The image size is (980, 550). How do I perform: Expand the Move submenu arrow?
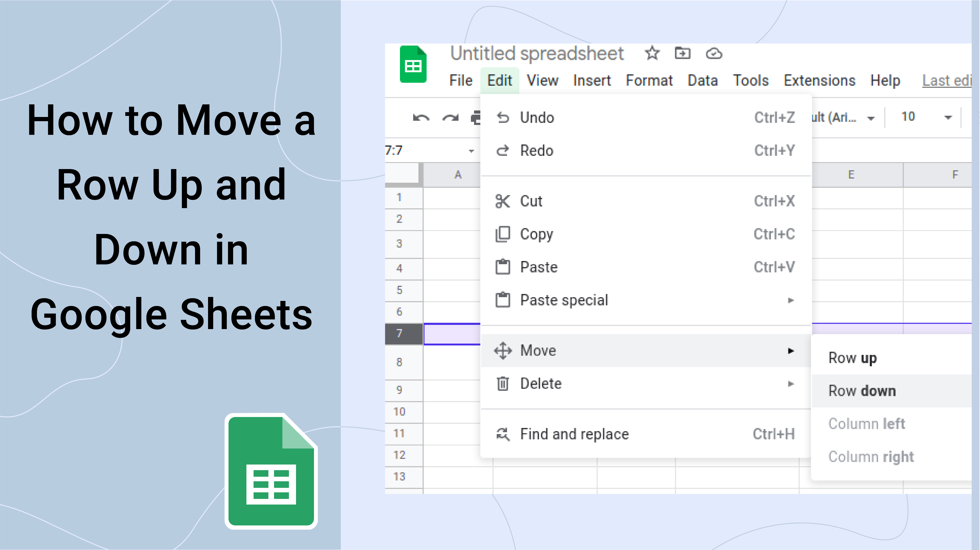(791, 350)
